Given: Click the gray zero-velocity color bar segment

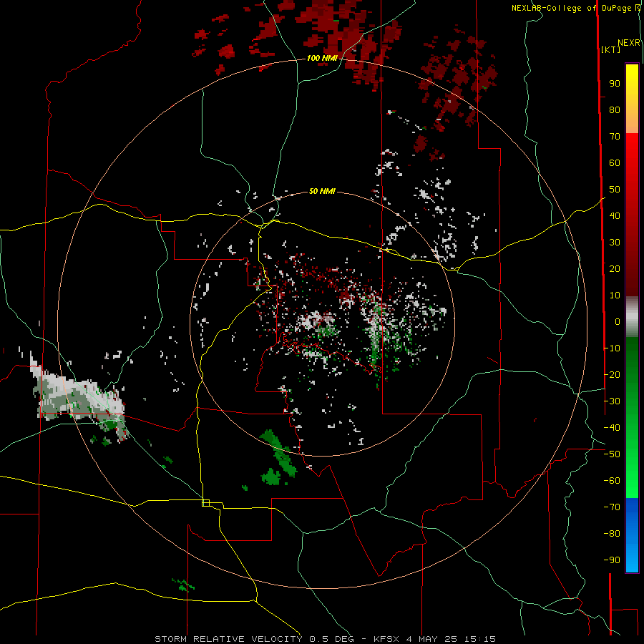Looking at the screenshot, I should [632, 317].
